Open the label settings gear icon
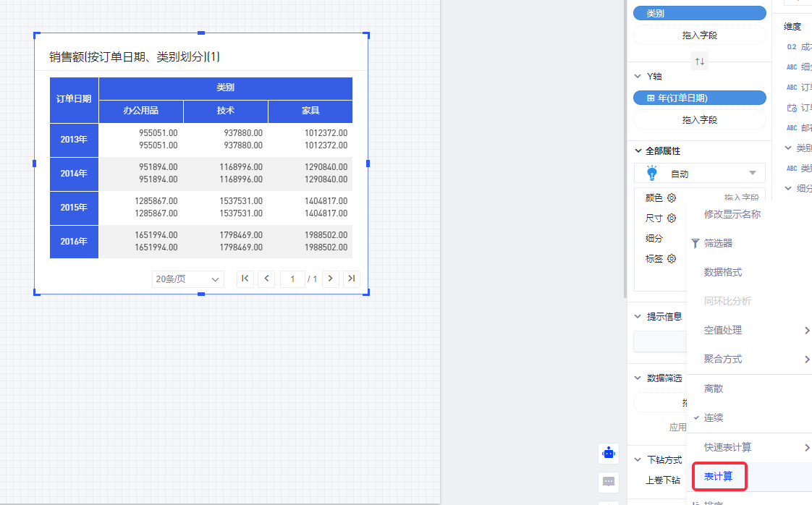812x505 pixels. (x=672, y=258)
